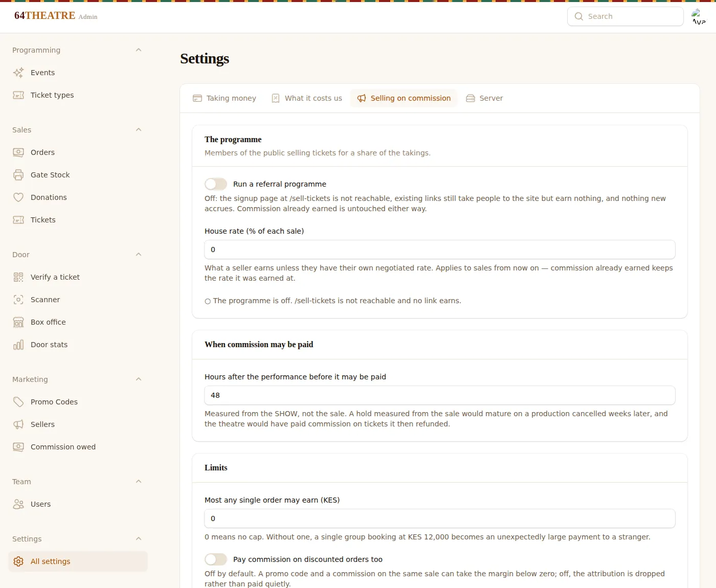This screenshot has width=716, height=588.
Task: Click "When commission may be paid" heading
Action: click(x=259, y=345)
